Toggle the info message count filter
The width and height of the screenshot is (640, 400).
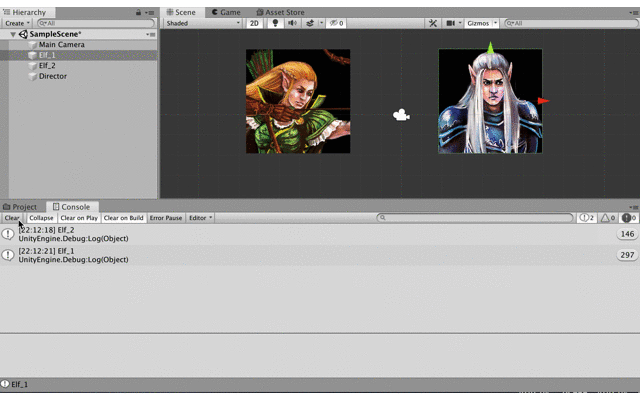586,218
